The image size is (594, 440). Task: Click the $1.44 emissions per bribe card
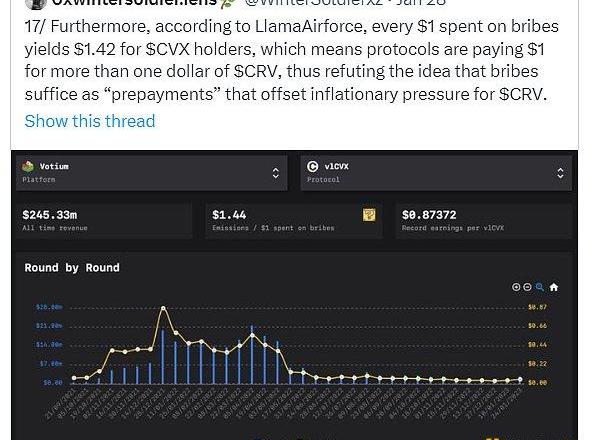coord(294,221)
